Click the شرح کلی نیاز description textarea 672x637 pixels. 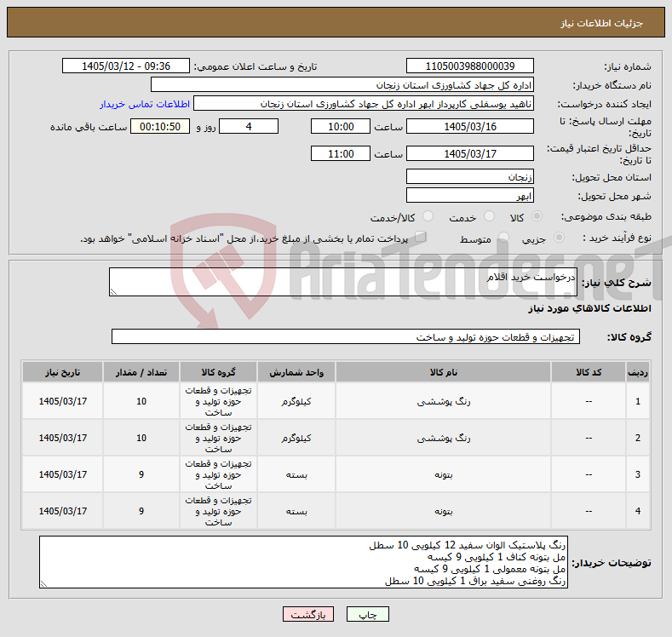coord(343,282)
